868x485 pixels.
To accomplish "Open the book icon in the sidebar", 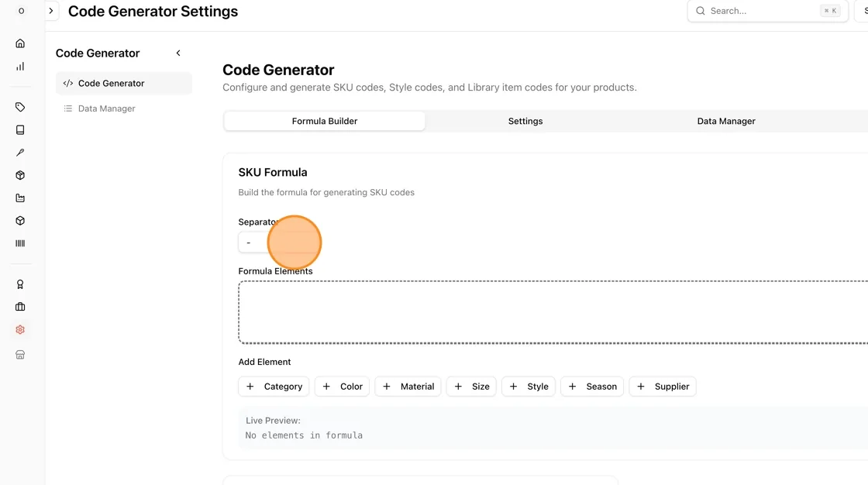I will pos(20,129).
